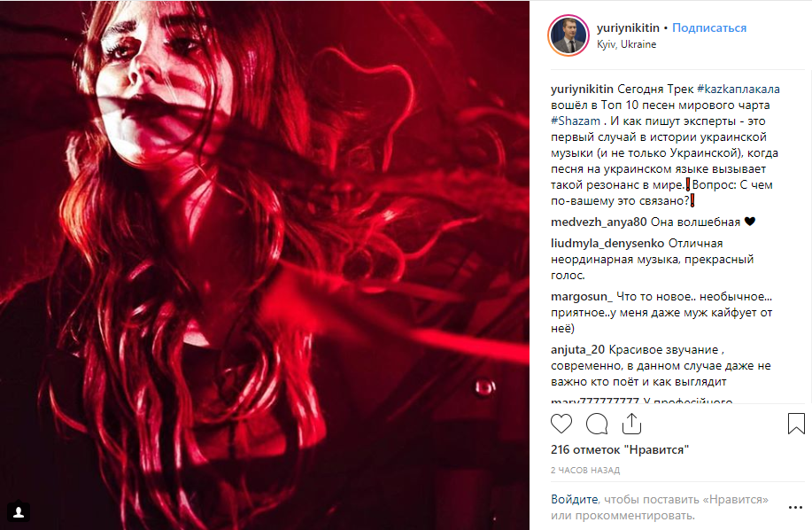
Task: Share the post using the upload arrow icon
Action: tap(631, 424)
